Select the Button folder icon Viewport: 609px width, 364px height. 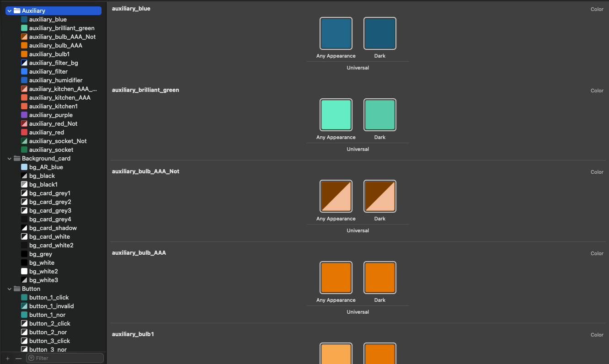coord(17,289)
